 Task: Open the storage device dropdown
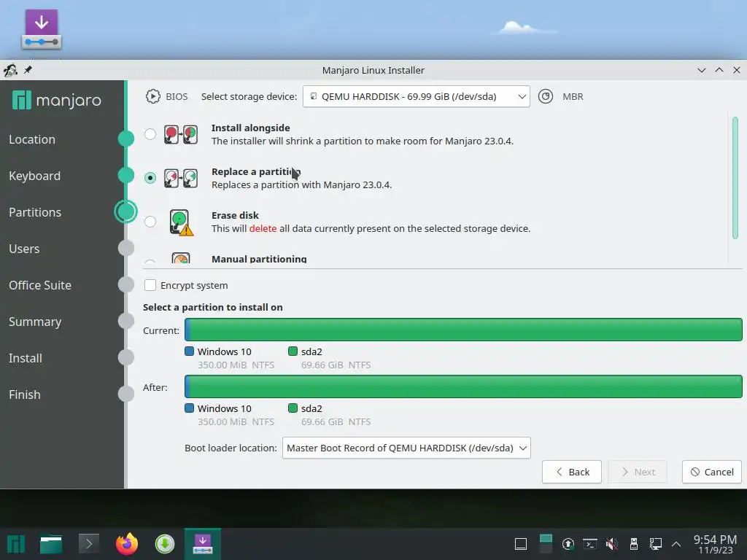click(417, 96)
